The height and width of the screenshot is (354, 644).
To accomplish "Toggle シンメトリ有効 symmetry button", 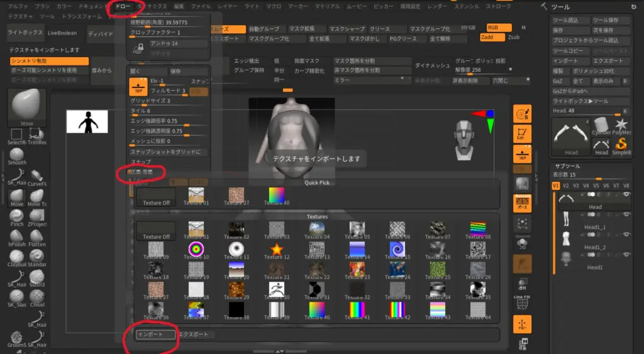I will tap(49, 61).
